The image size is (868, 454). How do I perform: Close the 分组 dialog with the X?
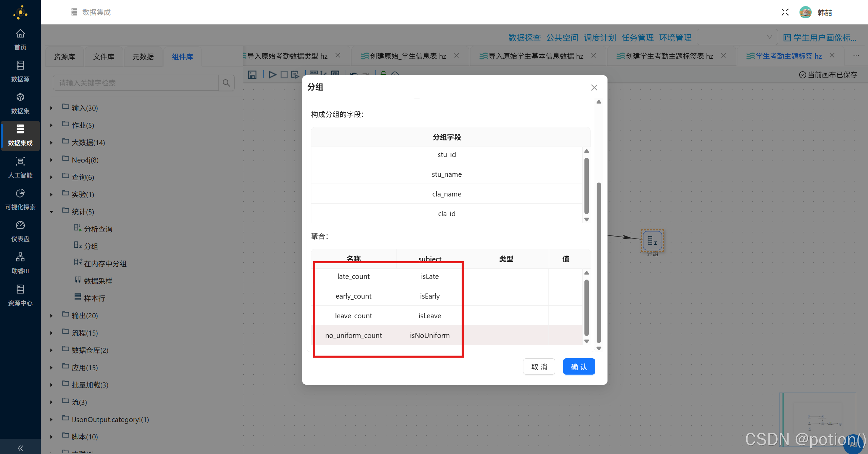pyautogui.click(x=594, y=88)
